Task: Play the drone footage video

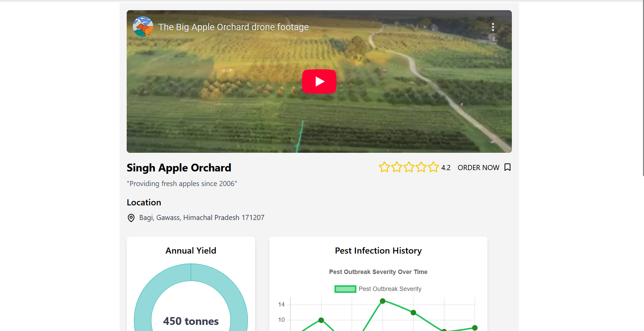Action: coord(319,81)
